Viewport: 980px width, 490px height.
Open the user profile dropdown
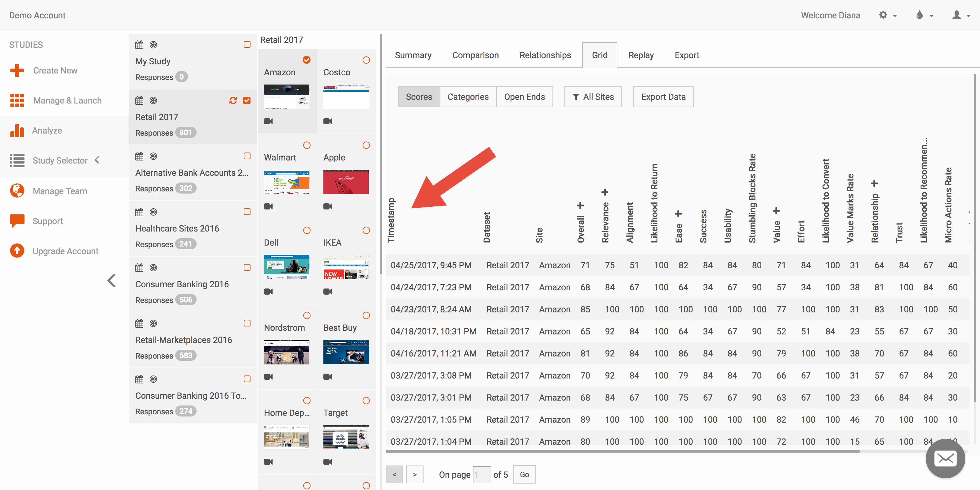coord(961,15)
